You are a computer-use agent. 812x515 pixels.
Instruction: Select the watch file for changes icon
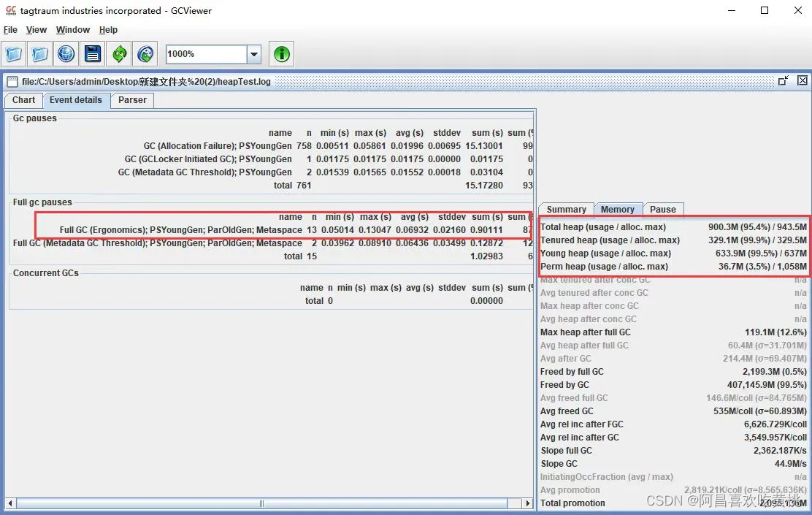coord(144,53)
